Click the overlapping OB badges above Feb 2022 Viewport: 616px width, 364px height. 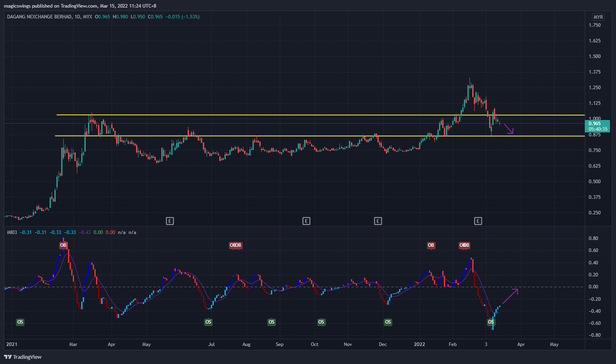(x=464, y=245)
